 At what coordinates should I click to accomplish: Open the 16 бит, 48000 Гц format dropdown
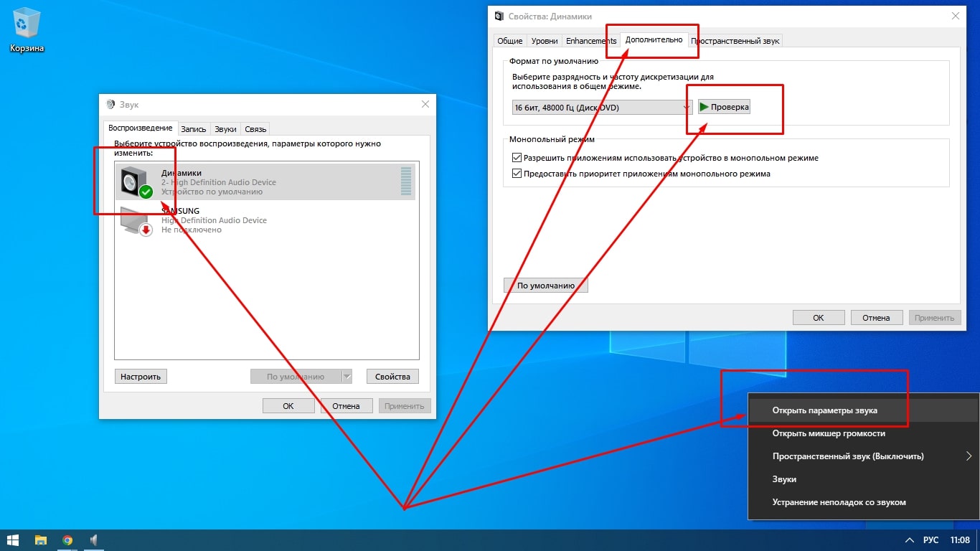pyautogui.click(x=602, y=108)
